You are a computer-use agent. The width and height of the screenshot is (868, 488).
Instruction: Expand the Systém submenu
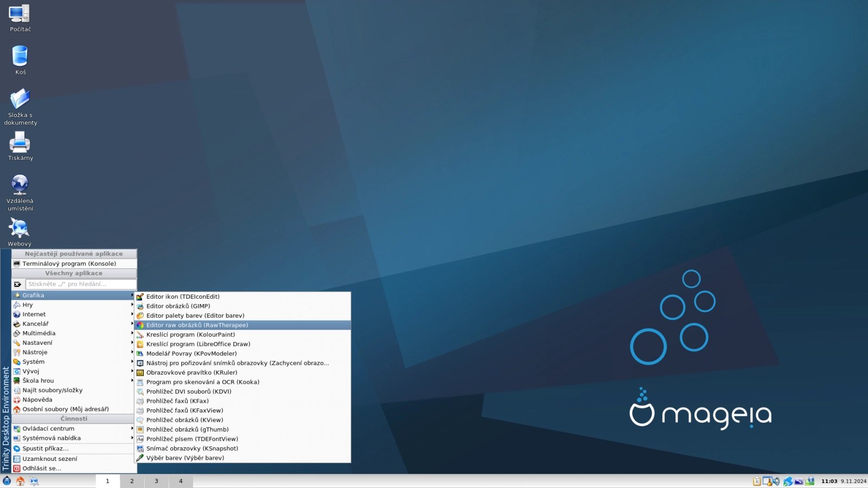[73, 362]
